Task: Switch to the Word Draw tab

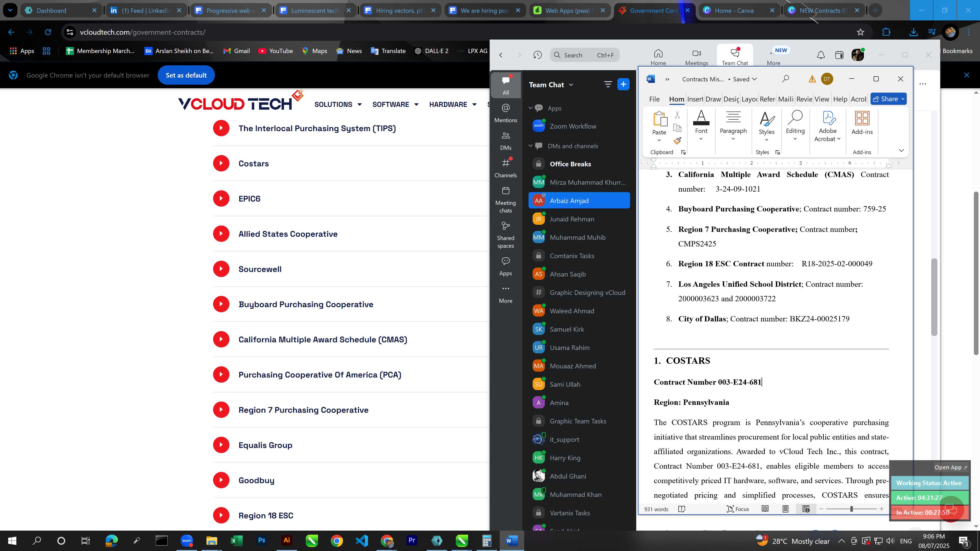Action: [x=713, y=99]
